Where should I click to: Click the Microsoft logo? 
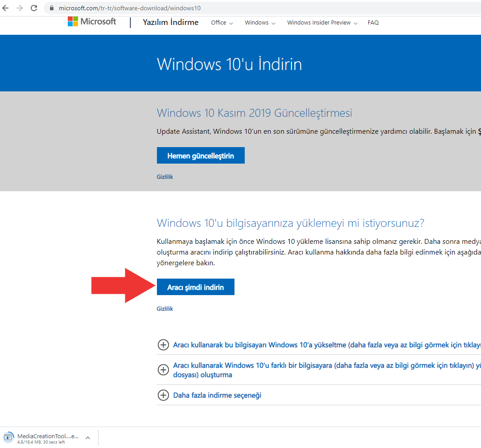(92, 22)
